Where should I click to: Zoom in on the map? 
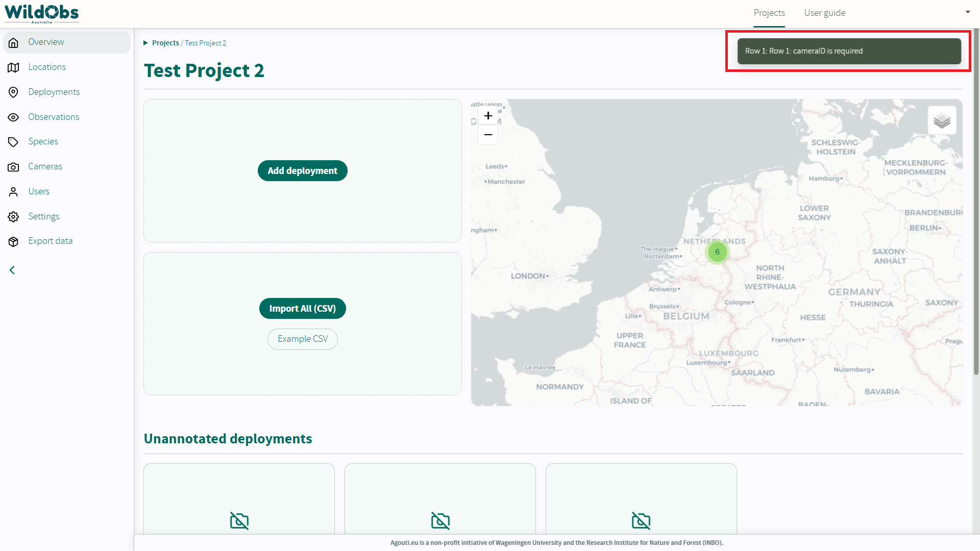coord(488,116)
